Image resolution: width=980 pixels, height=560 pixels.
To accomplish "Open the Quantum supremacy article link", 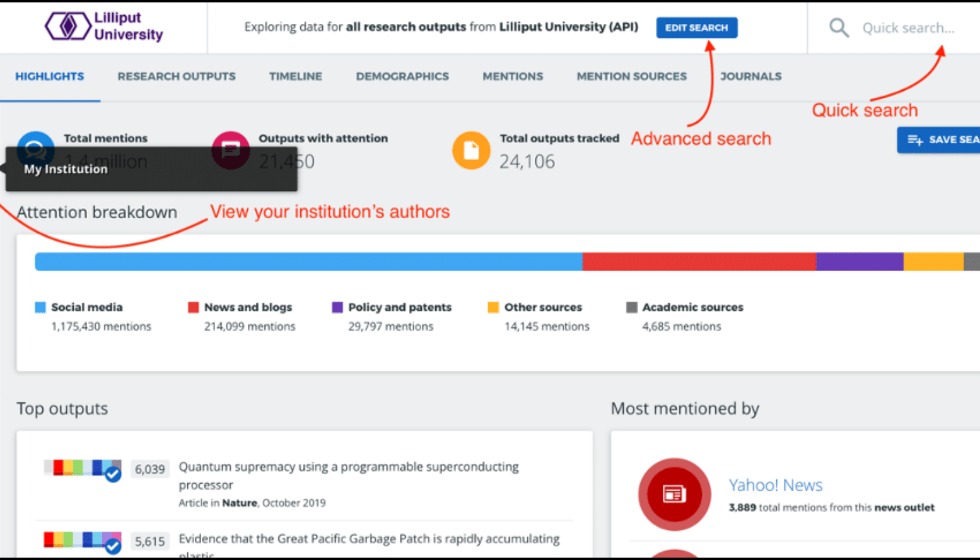I will tap(349, 475).
